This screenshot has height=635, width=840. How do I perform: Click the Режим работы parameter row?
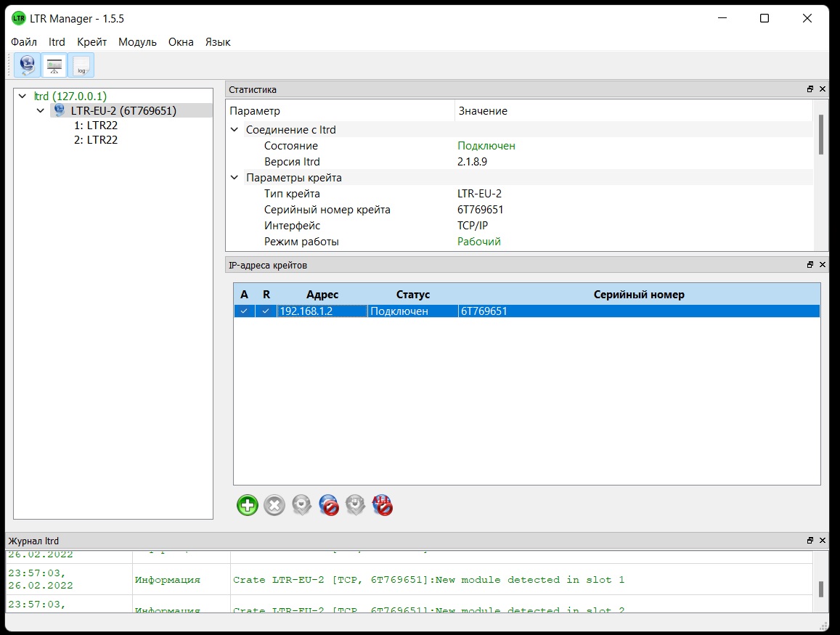point(301,242)
